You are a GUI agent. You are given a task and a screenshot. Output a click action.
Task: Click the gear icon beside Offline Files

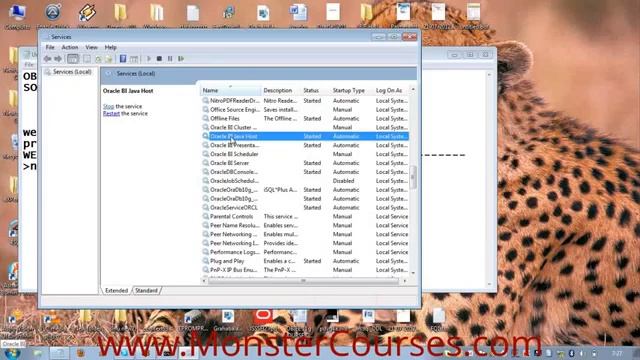(206, 118)
